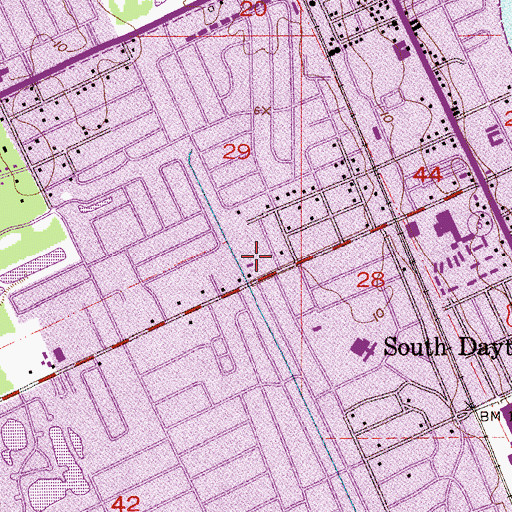Click the section number 28 label
512x512 pixels.
point(371,280)
